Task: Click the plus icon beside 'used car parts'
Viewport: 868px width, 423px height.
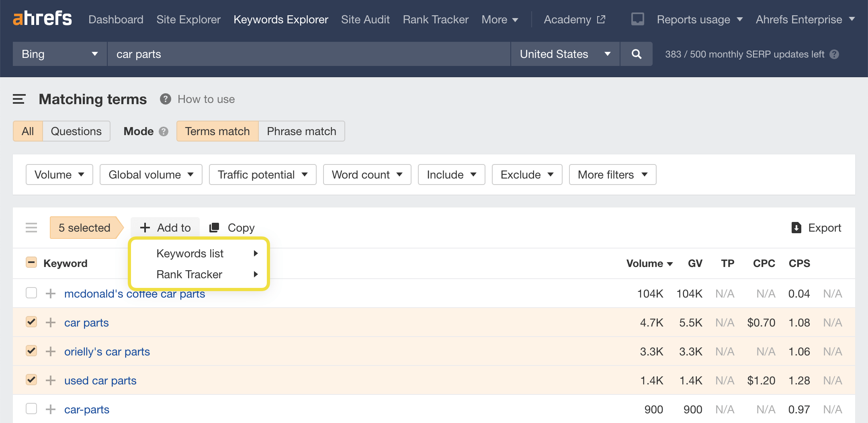Action: [51, 380]
